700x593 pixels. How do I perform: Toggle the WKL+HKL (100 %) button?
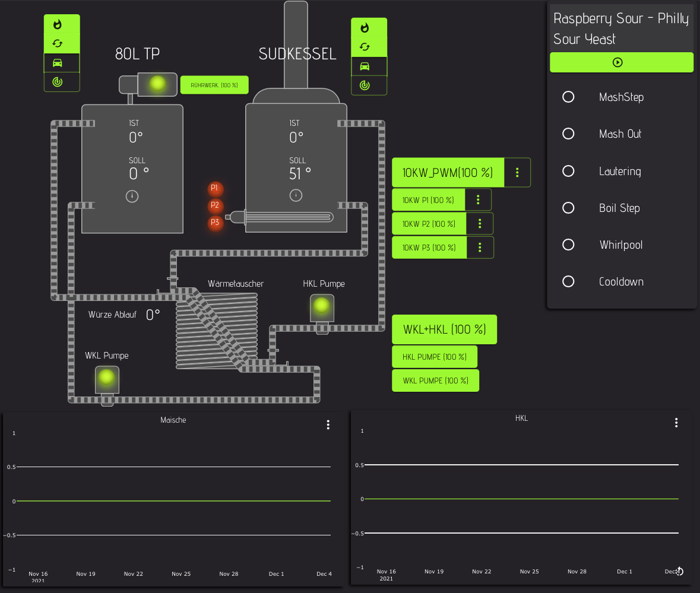coord(444,329)
